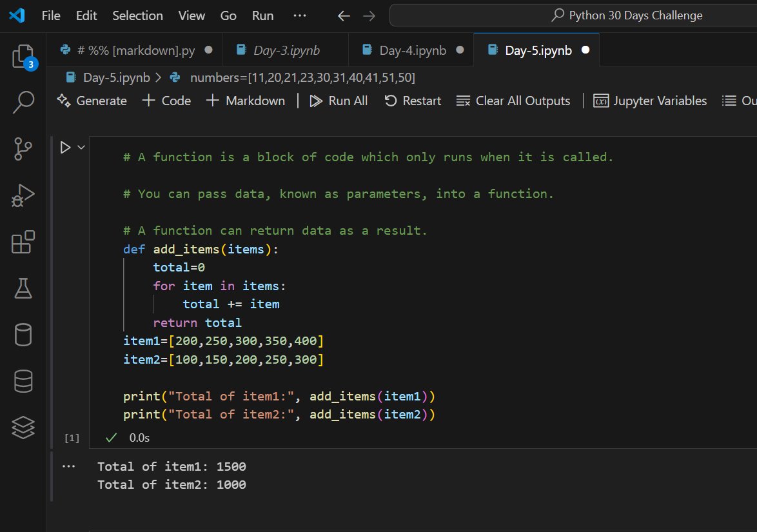Click Clear All Outputs
Screen dimensions: 757x532
[x=513, y=101]
